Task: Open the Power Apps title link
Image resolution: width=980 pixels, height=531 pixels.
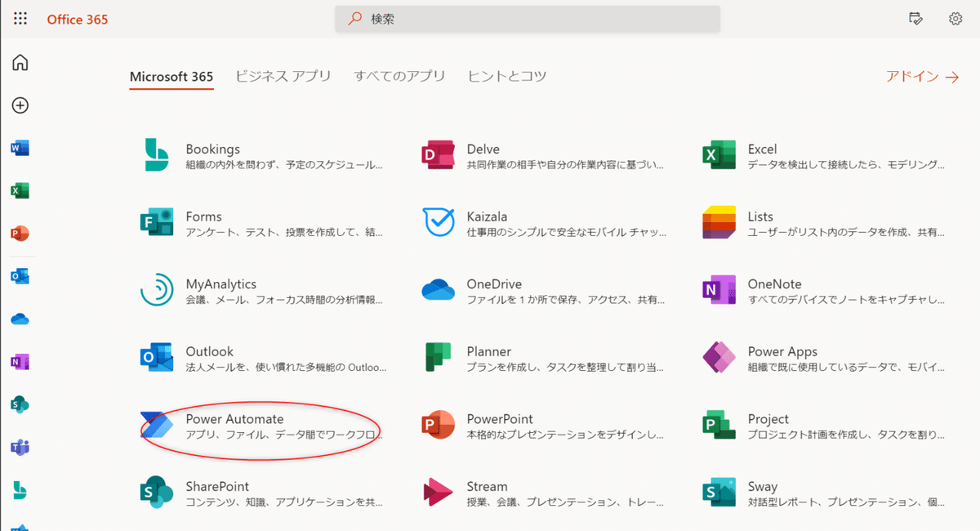Action: (x=783, y=352)
